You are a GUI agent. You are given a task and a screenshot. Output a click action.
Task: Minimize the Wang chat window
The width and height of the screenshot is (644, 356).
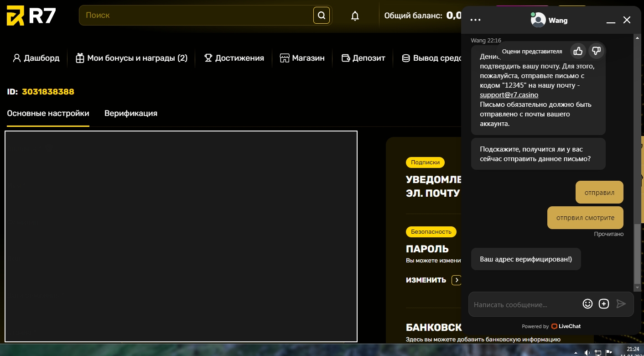tap(611, 21)
